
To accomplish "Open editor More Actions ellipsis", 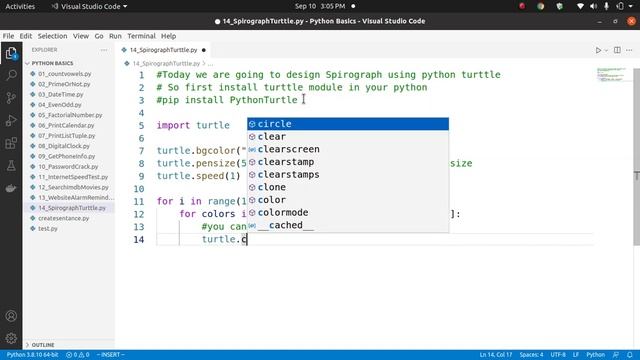I will pos(629,50).
